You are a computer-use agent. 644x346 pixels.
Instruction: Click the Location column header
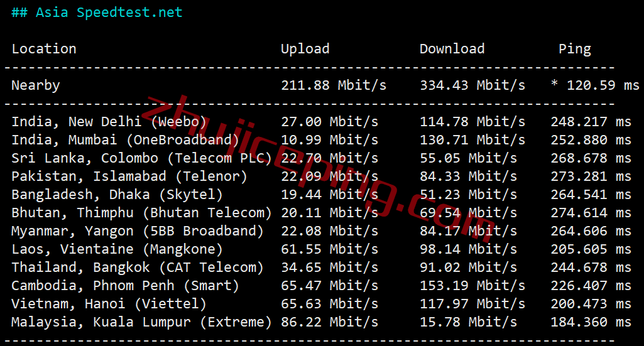44,49
